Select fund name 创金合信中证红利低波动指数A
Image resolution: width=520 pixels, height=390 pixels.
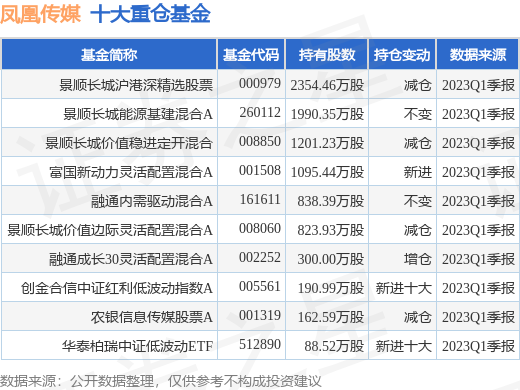tap(117, 288)
